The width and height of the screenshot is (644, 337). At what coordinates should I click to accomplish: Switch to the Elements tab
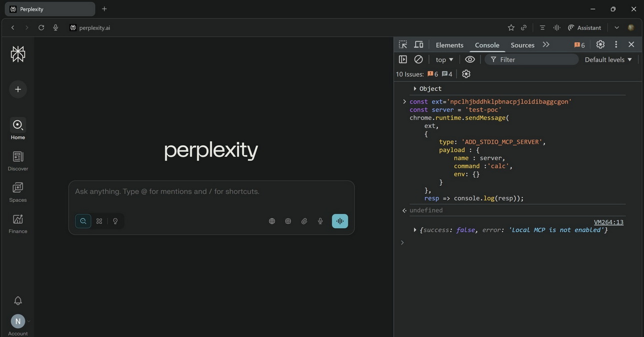(450, 45)
